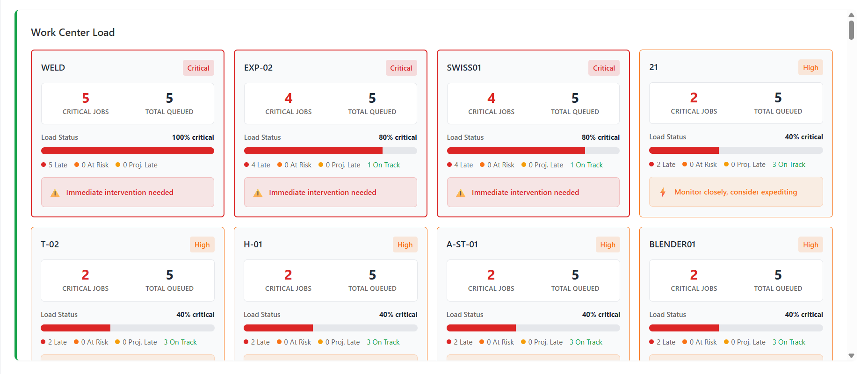Click warning triangle icon in SWISS01 card
868x374 pixels.
coord(461,193)
